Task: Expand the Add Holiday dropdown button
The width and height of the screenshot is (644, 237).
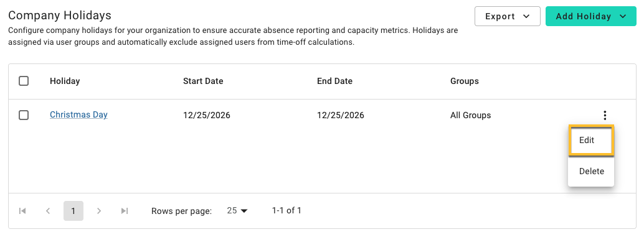Action: click(x=590, y=16)
